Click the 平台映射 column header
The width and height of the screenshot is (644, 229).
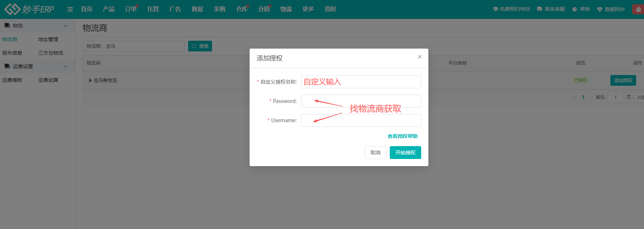coord(458,63)
